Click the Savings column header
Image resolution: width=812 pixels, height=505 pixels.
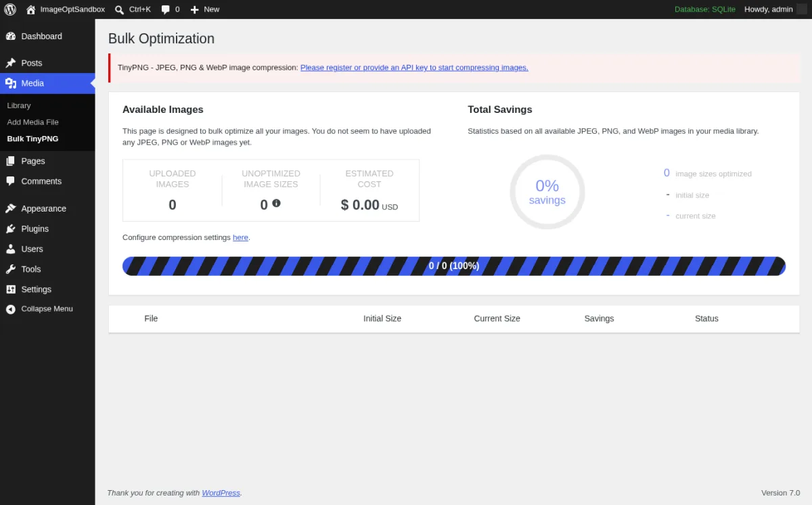pos(599,318)
